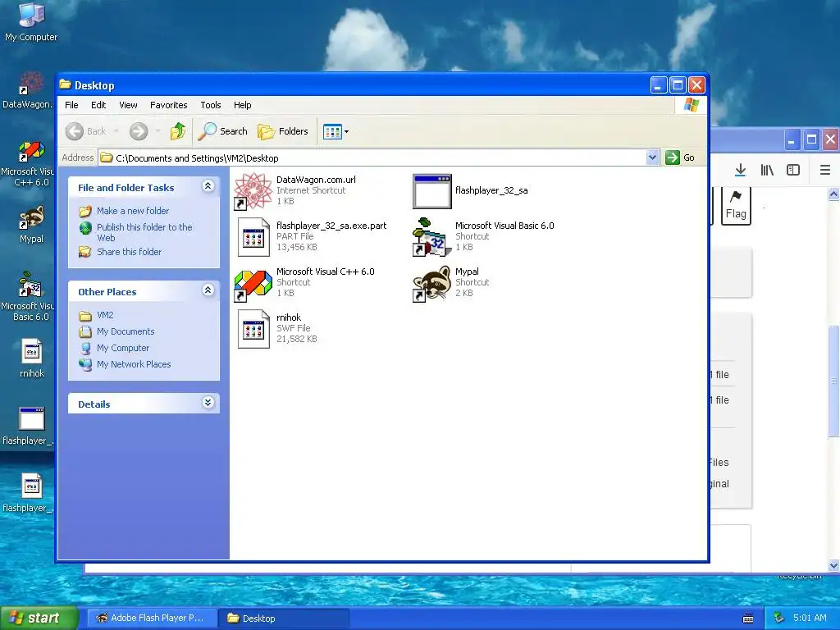Image resolution: width=840 pixels, height=630 pixels.
Task: Click the Forward arrow toolbar button
Action: tap(139, 131)
